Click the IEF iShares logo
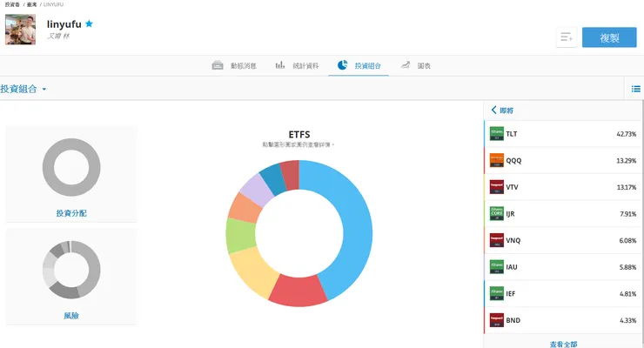644x348 pixels. (x=497, y=293)
